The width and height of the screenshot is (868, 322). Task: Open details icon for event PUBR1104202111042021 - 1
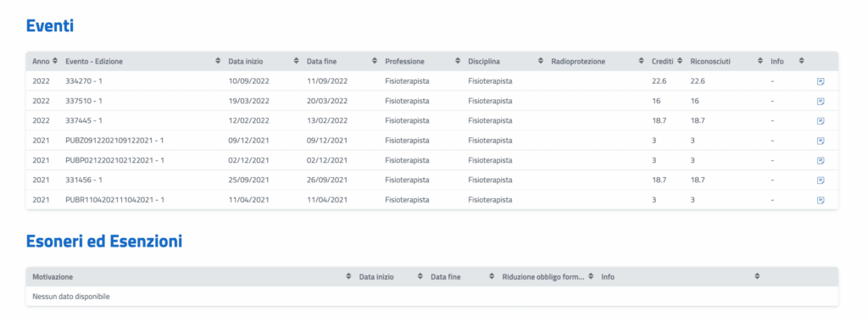pos(821,200)
